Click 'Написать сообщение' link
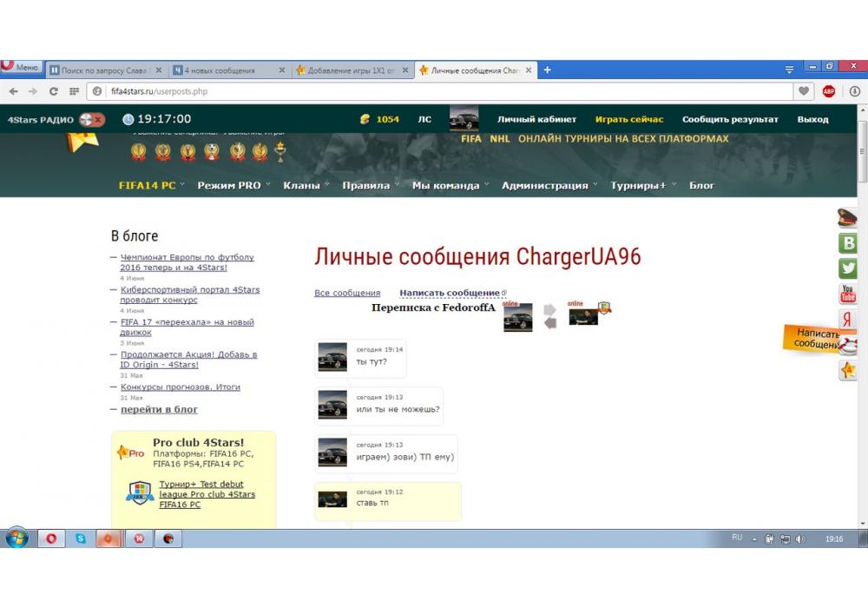Viewport: 868px width, 608px height. coord(449,293)
